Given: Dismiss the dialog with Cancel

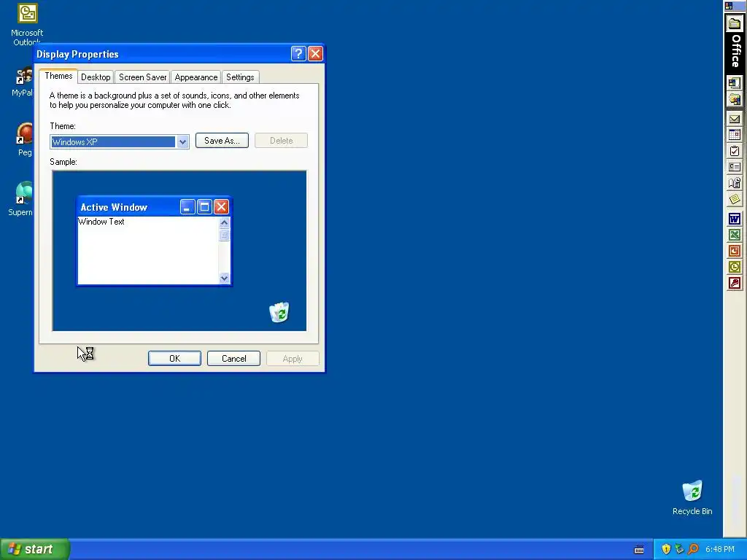Looking at the screenshot, I should pyautogui.click(x=234, y=359).
